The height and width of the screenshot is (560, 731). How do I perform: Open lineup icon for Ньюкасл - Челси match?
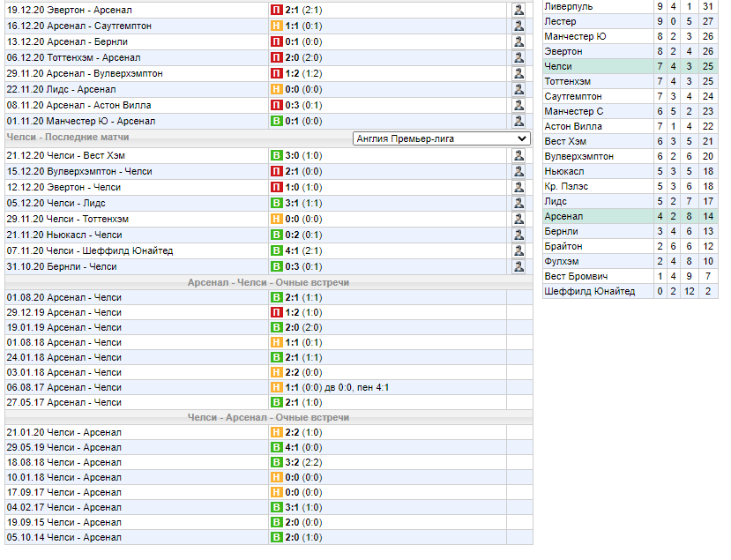518,235
